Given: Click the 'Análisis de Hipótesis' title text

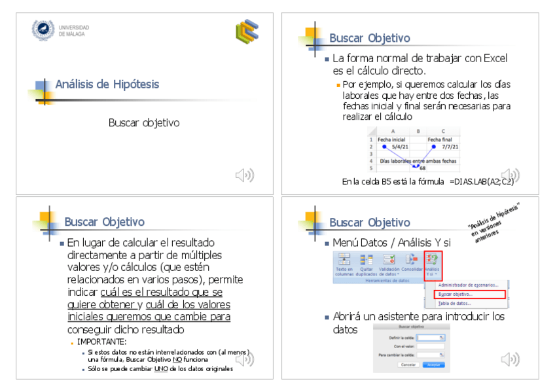Looking at the screenshot, I should pyautogui.click(x=107, y=84).
